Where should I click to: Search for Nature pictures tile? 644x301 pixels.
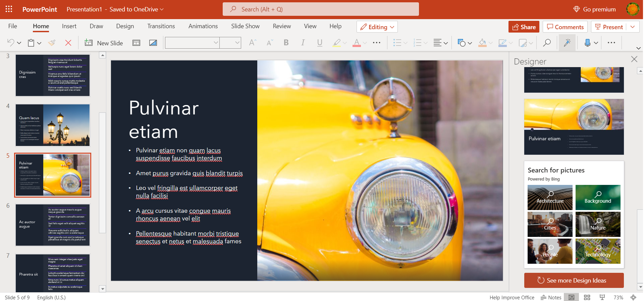tap(598, 224)
